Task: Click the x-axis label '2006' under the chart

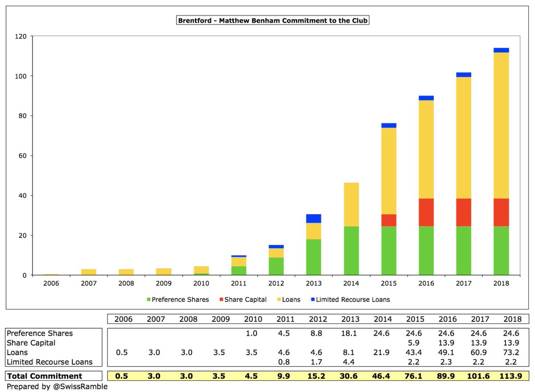Action: click(51, 283)
